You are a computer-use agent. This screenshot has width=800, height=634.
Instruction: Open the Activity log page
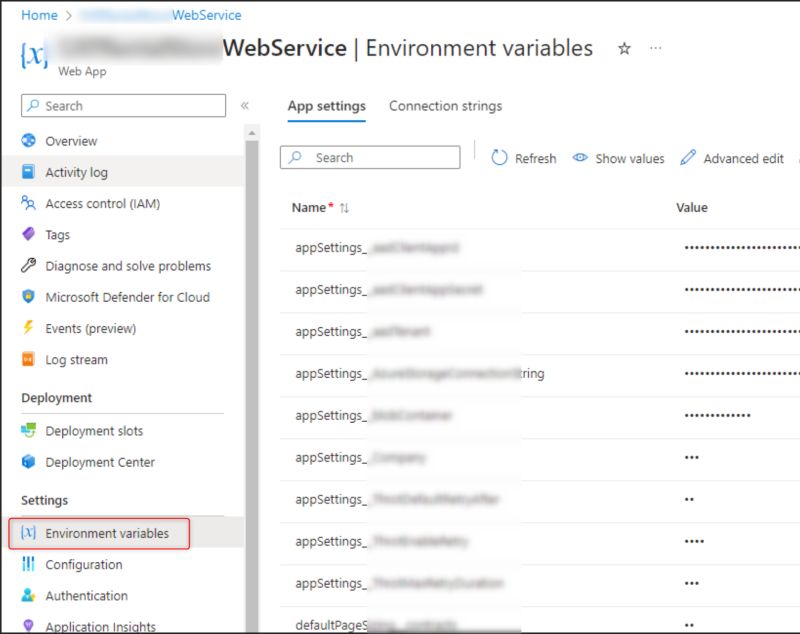(77, 172)
